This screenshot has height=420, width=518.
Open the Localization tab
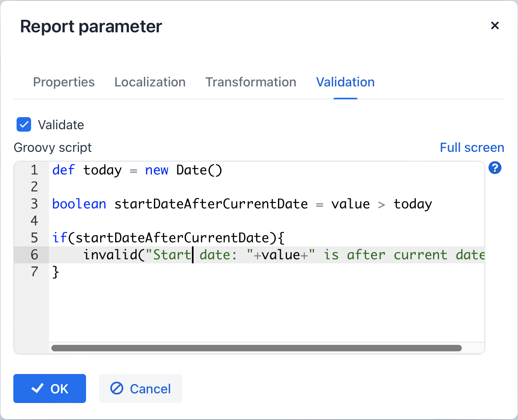point(150,82)
